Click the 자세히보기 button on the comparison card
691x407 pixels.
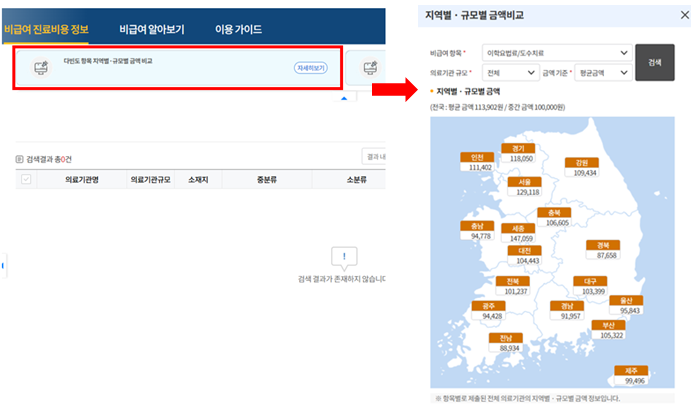(x=311, y=68)
